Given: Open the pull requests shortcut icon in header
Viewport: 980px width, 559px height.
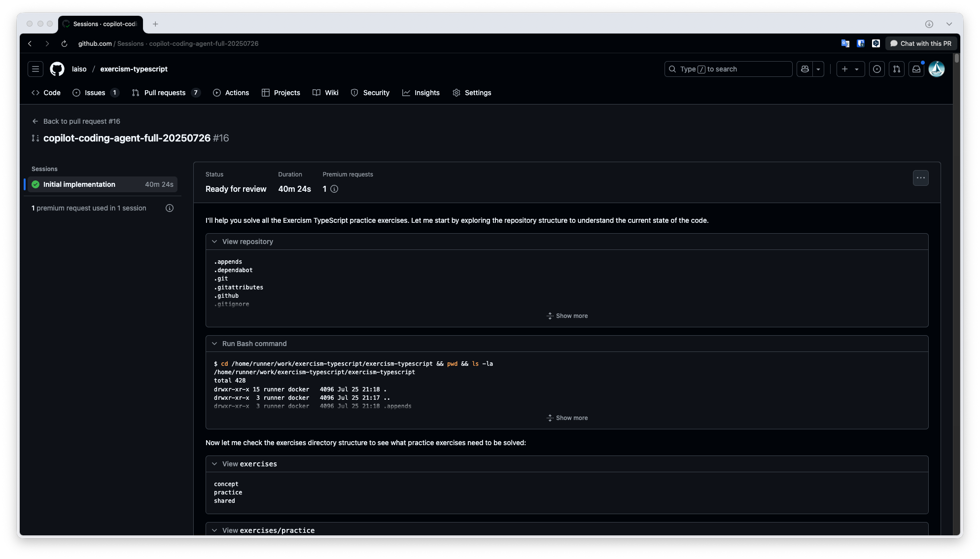Looking at the screenshot, I should (897, 69).
